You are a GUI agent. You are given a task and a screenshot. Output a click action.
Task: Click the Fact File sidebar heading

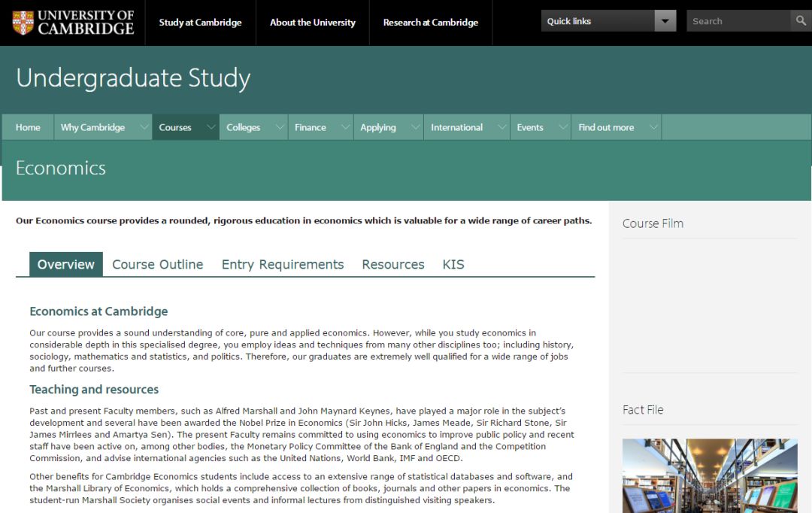(x=643, y=410)
